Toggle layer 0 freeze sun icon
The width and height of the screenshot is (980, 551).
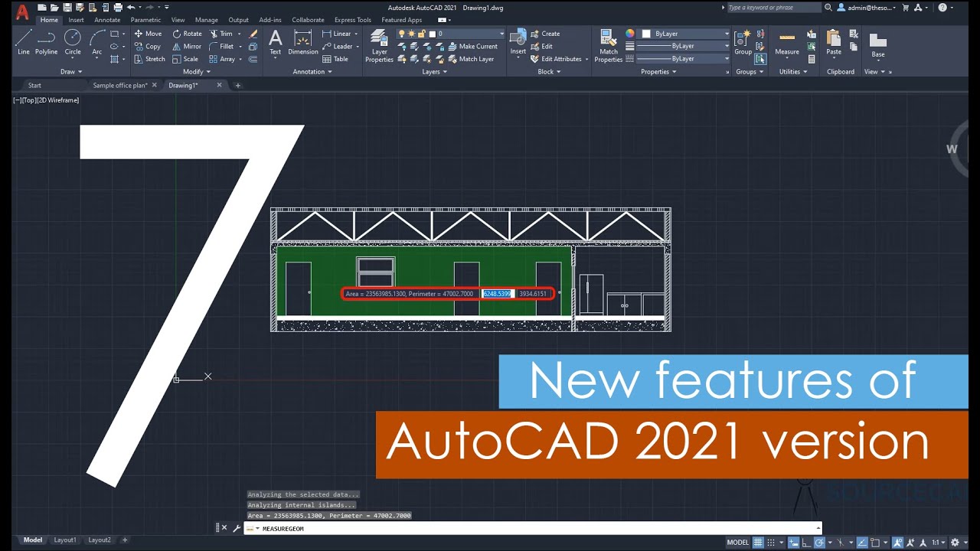pyautogui.click(x=412, y=34)
